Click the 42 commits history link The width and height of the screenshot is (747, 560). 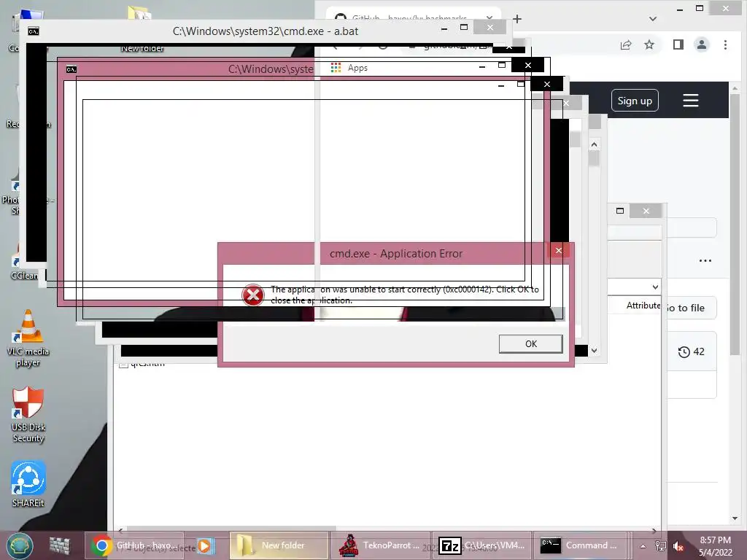pos(692,352)
